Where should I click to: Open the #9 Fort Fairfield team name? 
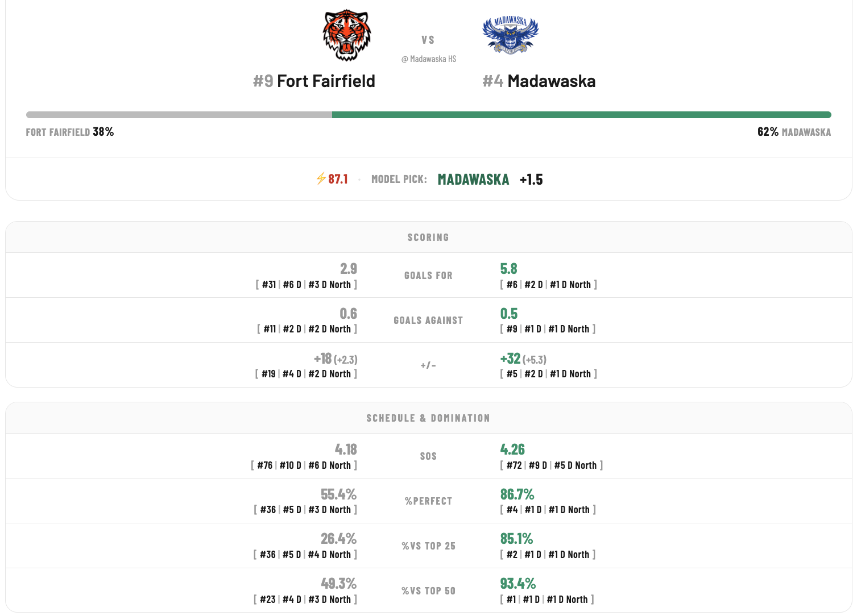tap(314, 81)
